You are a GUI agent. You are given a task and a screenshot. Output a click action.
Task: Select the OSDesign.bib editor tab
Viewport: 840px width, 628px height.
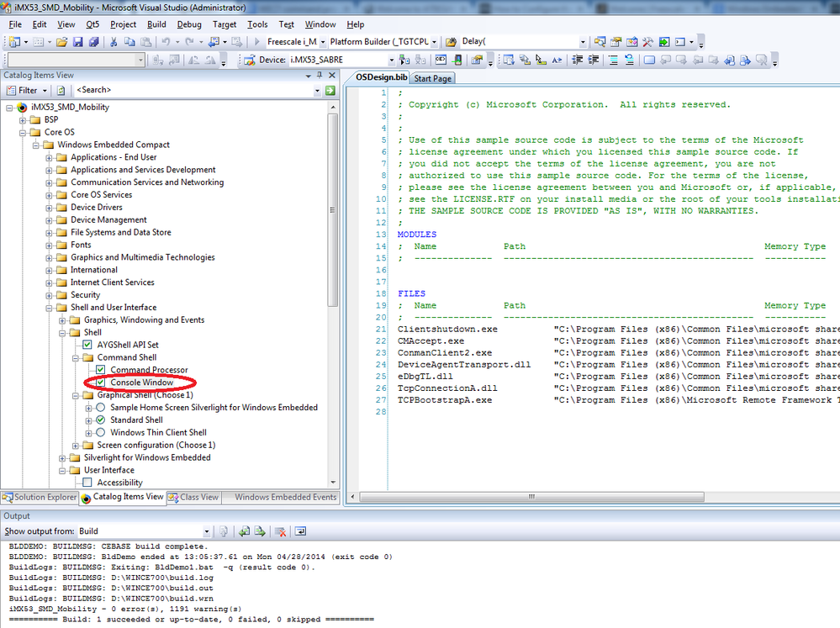(382, 77)
